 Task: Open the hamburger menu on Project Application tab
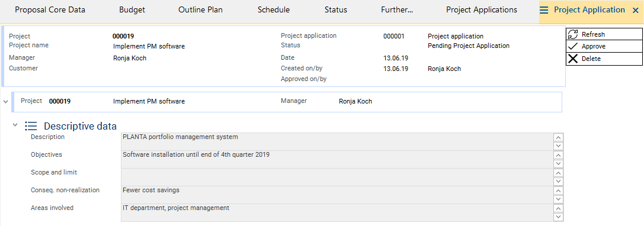[x=544, y=10]
